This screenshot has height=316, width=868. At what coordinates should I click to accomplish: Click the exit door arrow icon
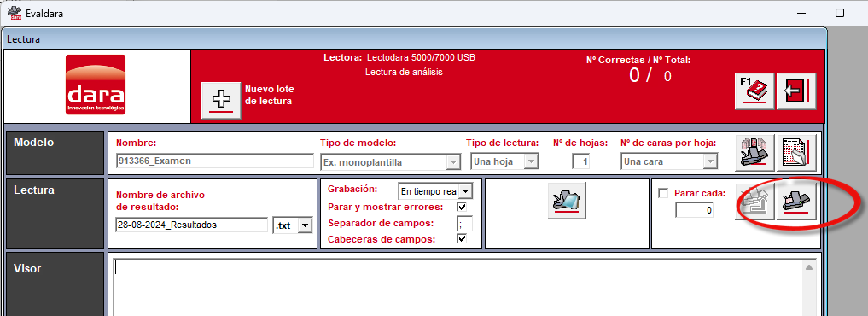pos(796,91)
